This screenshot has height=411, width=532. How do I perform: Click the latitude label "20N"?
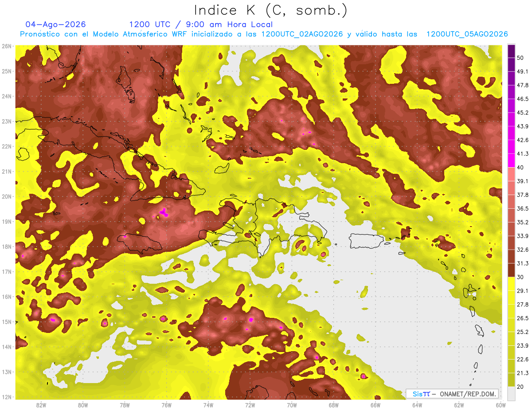point(7,196)
